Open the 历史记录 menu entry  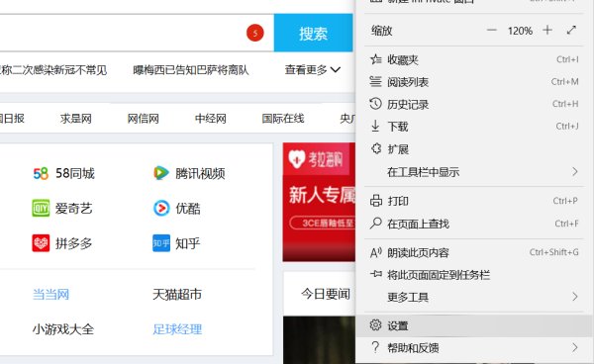(x=474, y=104)
